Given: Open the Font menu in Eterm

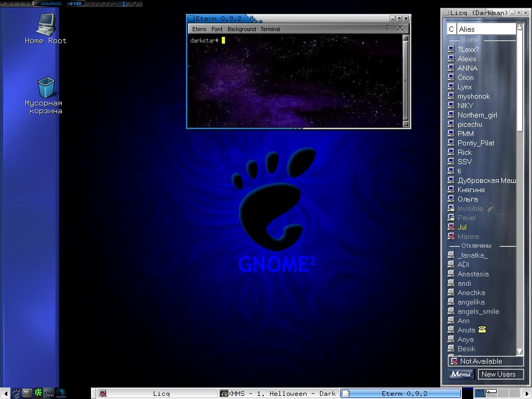Looking at the screenshot, I should click(x=217, y=29).
